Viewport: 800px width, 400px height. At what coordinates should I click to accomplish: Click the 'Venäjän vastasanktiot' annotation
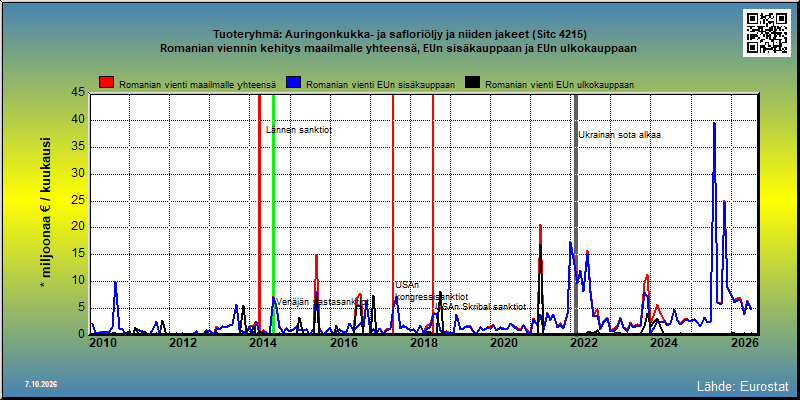point(321,302)
